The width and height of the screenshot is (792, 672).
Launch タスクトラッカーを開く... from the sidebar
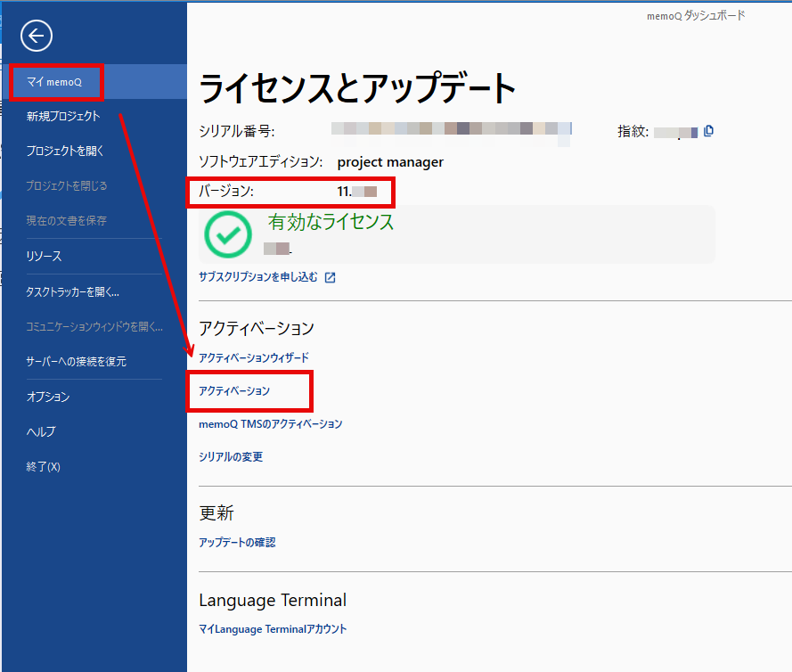click(x=72, y=291)
